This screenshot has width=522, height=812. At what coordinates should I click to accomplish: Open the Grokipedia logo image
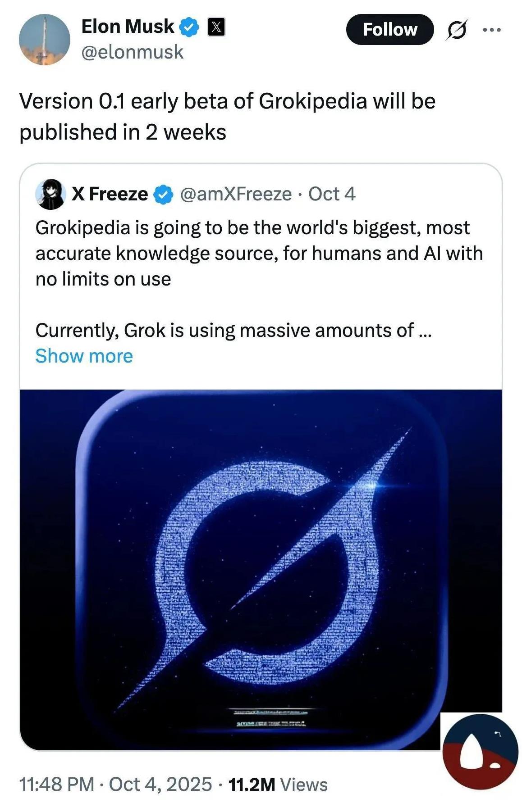pos(261,567)
